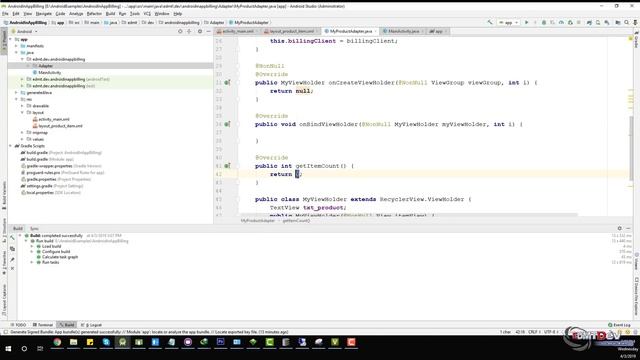The width and height of the screenshot is (640, 360).
Task: Open the Event Log button
Action: tap(619, 325)
